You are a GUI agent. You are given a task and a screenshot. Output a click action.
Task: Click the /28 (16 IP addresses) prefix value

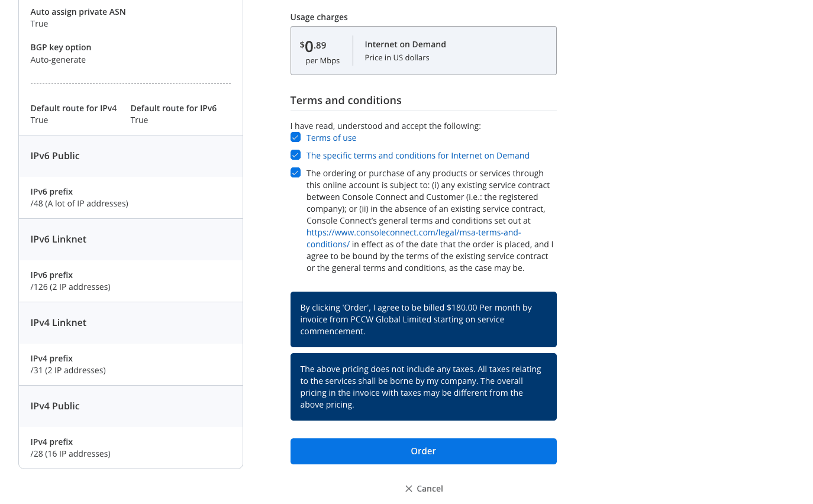pyautogui.click(x=70, y=454)
